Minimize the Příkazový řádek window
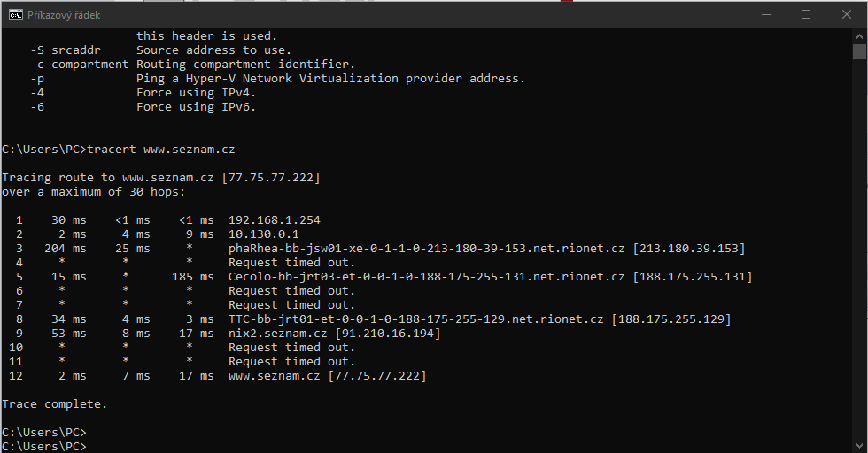Image resolution: width=868 pixels, height=453 pixels. [765, 15]
